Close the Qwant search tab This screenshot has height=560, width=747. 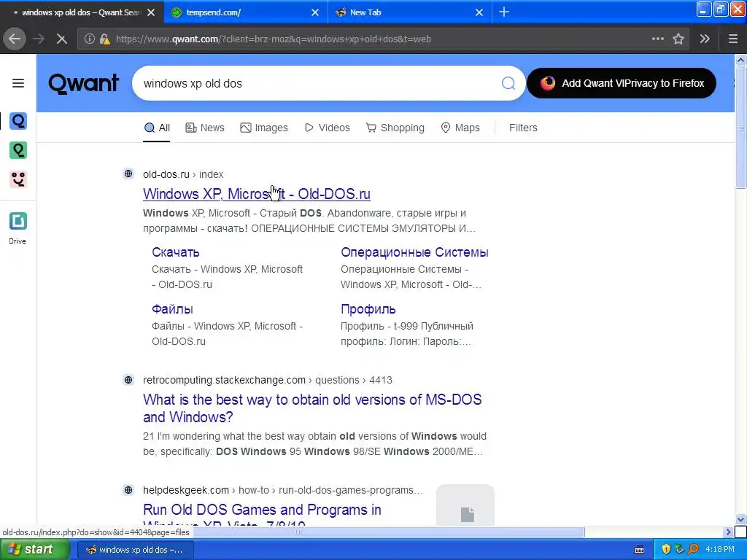coord(151,13)
